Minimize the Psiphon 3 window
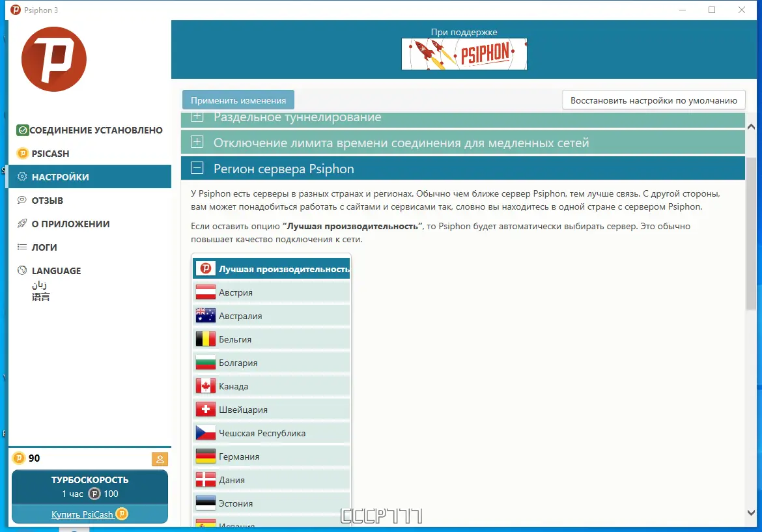Screen dimensions: 762x532 point(683,10)
